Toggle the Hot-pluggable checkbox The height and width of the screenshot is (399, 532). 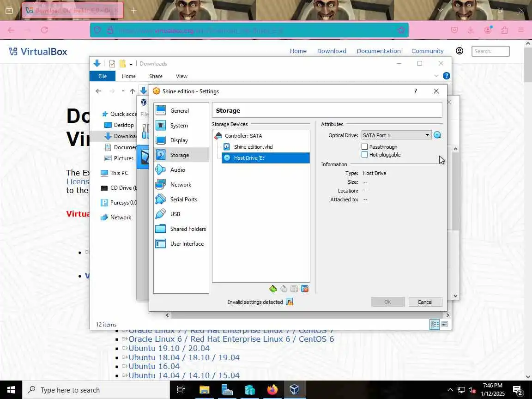(365, 155)
